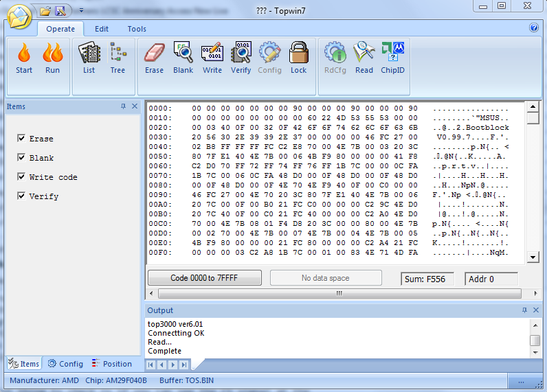The image size is (547, 392).
Task: Click the Read chip tool
Action: click(x=364, y=58)
